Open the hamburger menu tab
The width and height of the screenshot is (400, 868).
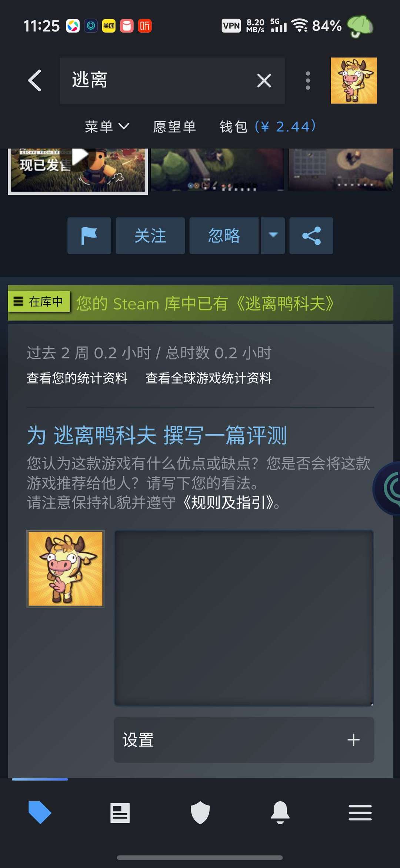tap(360, 813)
